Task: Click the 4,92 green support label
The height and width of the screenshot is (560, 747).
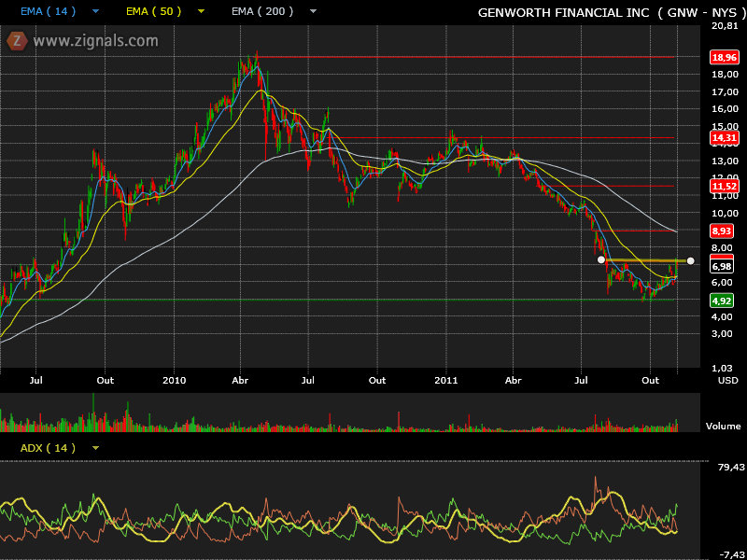Action: (x=721, y=301)
